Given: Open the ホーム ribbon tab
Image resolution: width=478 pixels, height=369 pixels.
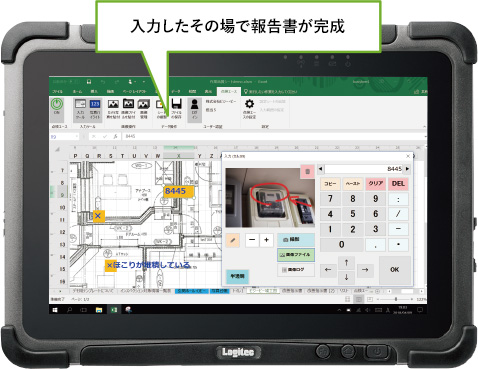Looking at the screenshot, I should point(77,91).
